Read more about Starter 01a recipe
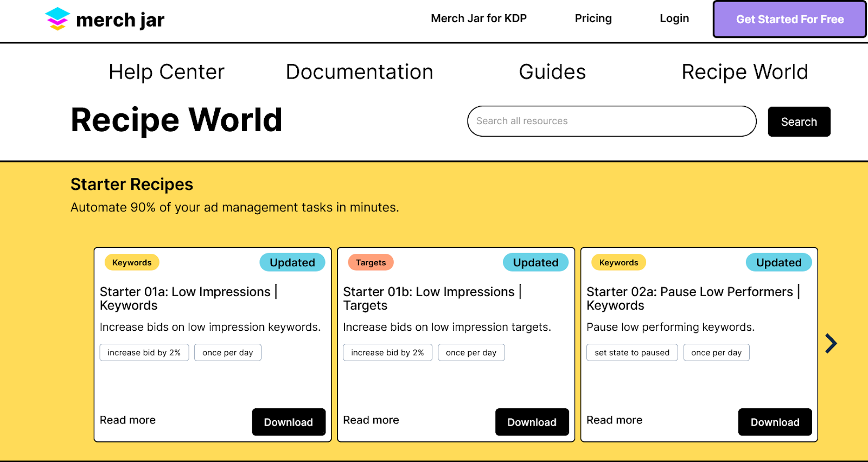This screenshot has height=462, width=868. [x=127, y=420]
